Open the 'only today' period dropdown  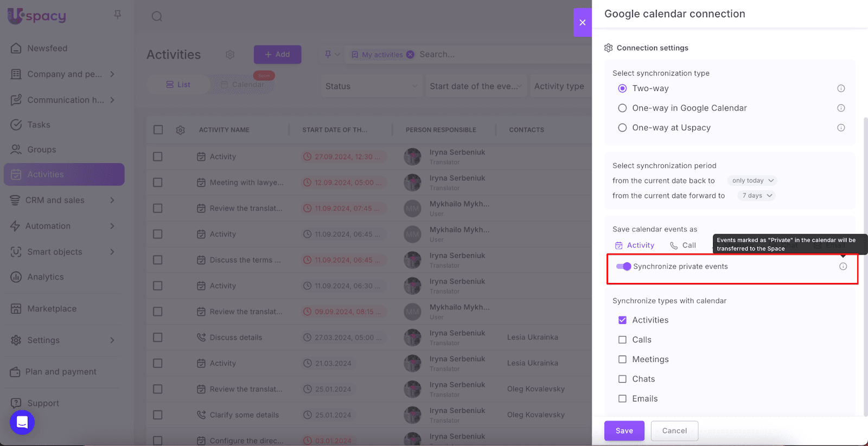(x=752, y=180)
